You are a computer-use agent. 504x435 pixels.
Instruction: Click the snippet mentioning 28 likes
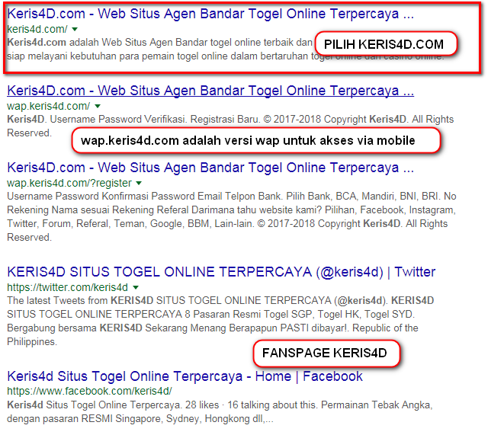point(220,412)
